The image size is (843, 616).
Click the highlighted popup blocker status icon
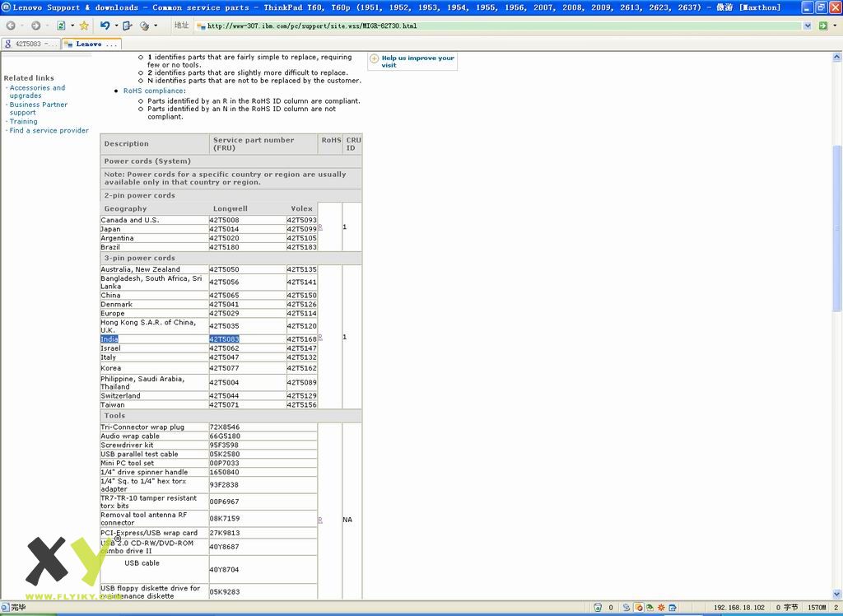(639, 608)
